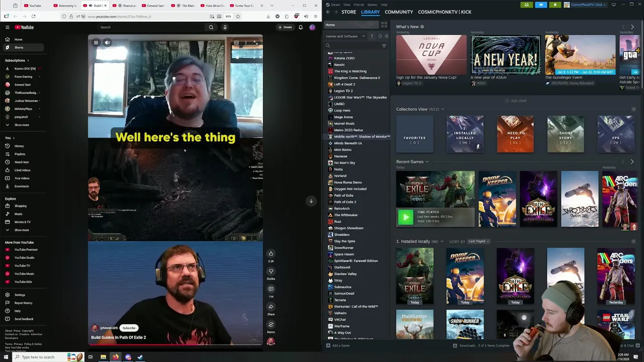Play Path of Exile 2 green button
This screenshot has height=362, width=644.
click(406, 217)
